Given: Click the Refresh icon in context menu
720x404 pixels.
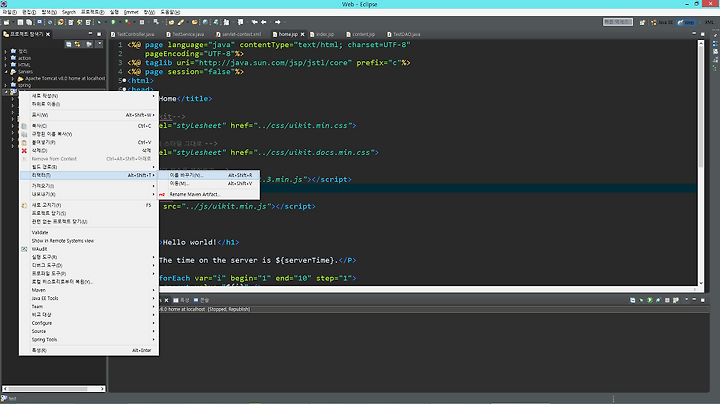Looking at the screenshot, I should tap(24, 205).
